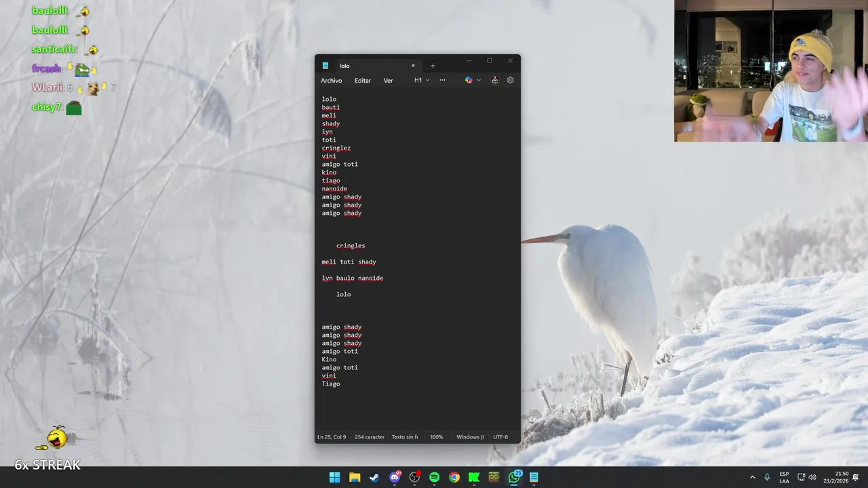Open WhatsApp from taskbar

(x=514, y=477)
